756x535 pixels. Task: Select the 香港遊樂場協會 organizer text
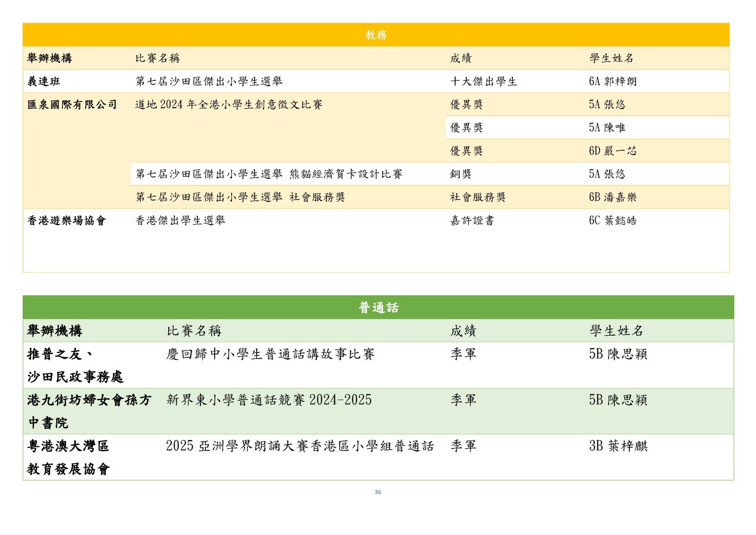tap(67, 220)
